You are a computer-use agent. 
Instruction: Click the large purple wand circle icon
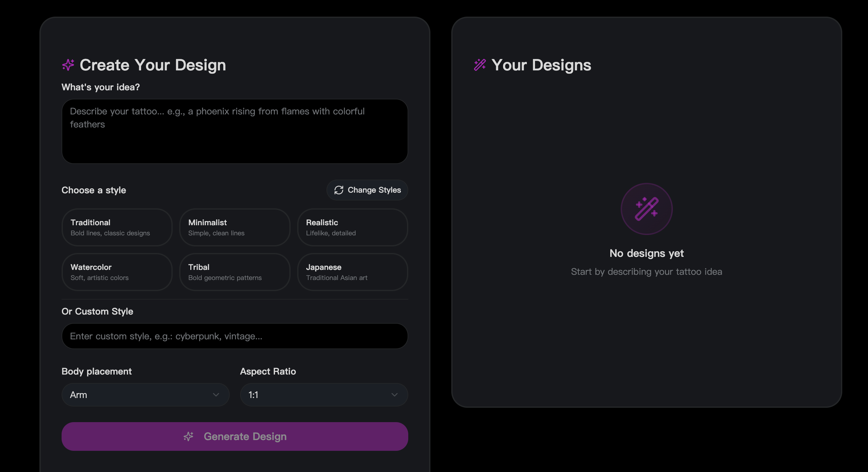point(646,209)
